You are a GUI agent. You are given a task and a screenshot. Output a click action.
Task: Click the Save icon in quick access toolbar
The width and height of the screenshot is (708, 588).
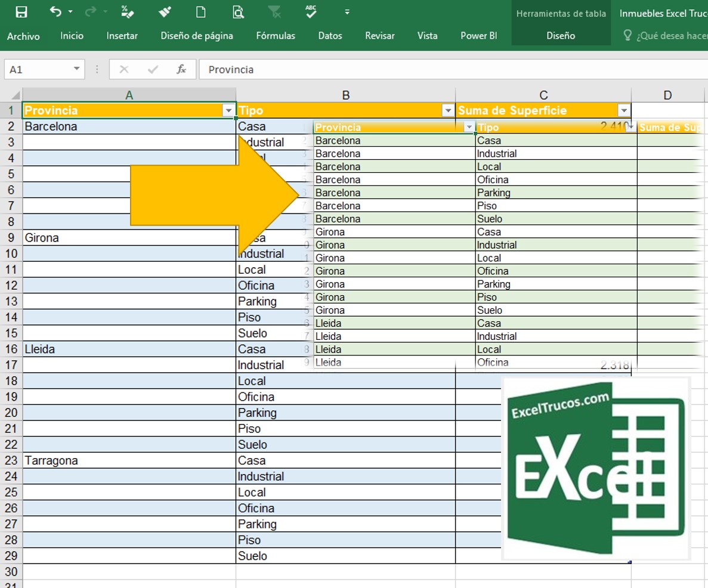coord(21,12)
